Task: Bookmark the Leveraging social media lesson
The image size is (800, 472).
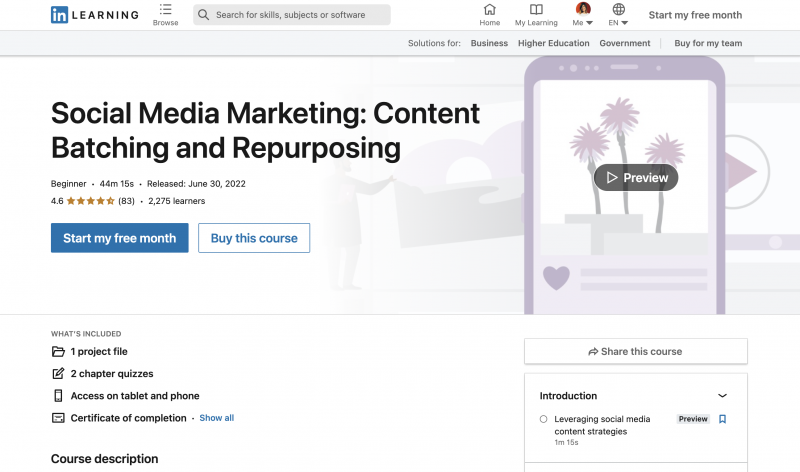Action: [x=722, y=419]
